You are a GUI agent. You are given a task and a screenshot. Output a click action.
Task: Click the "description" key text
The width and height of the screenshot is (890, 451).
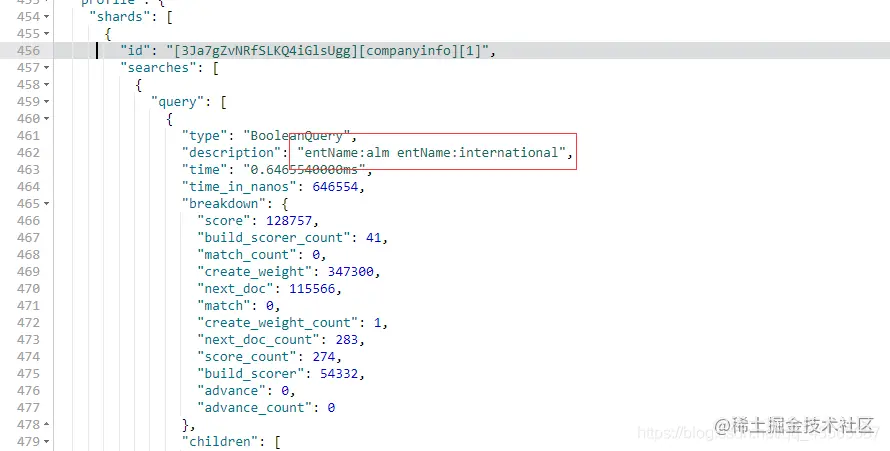click(231, 153)
